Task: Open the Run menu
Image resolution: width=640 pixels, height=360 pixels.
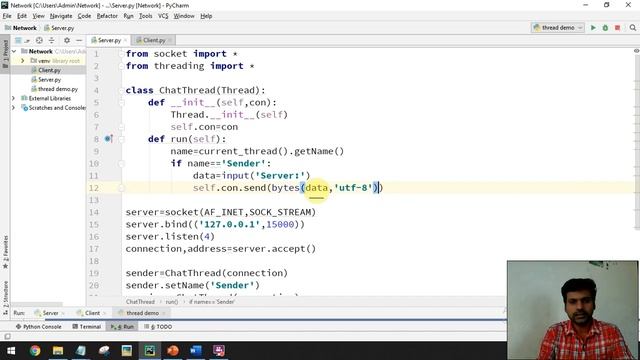Action: point(128,16)
